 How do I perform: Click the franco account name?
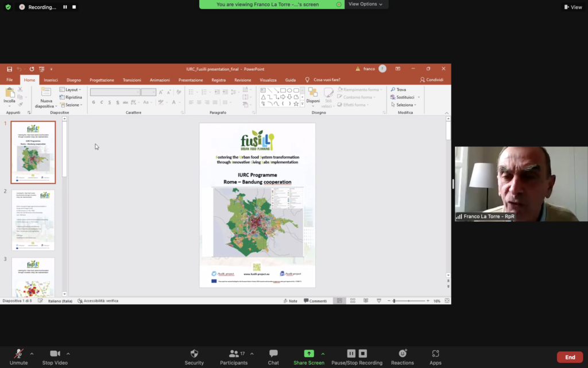(x=369, y=69)
